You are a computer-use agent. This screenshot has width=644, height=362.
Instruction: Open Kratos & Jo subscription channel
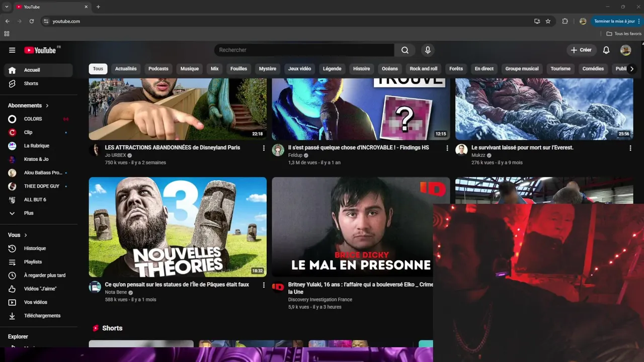pos(38,159)
